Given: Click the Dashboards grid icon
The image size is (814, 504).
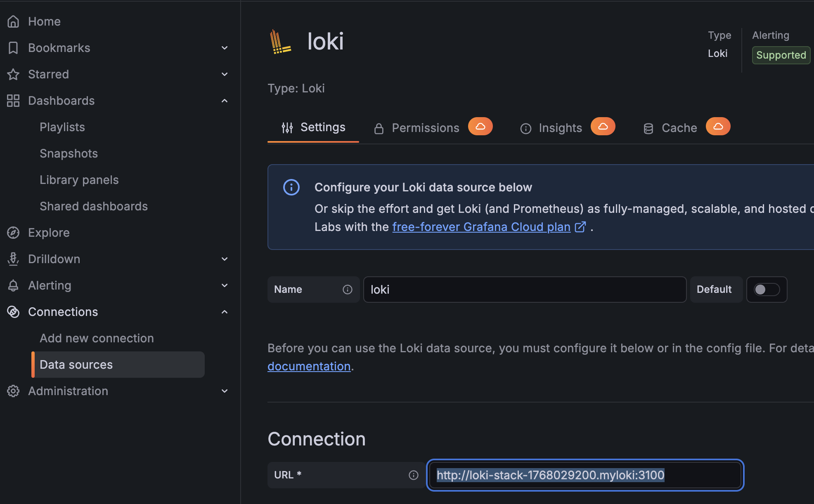Looking at the screenshot, I should [x=13, y=101].
